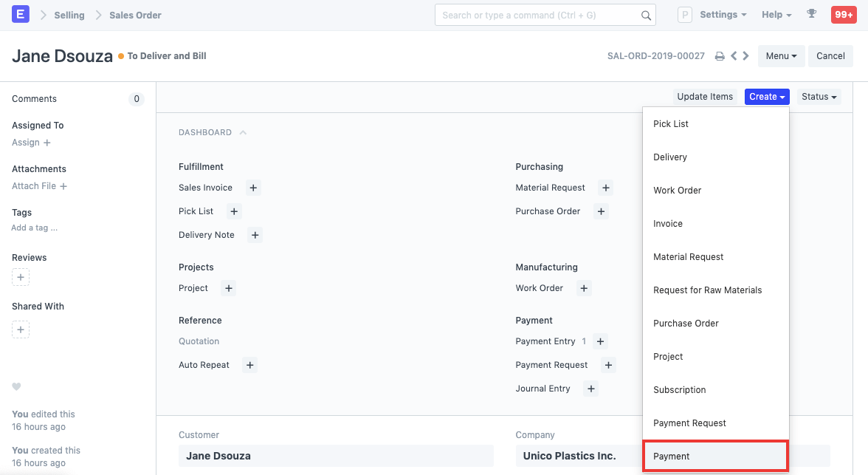Click document ID SAL-ORD-2019-00027
The image size is (868, 475).
tap(656, 56)
